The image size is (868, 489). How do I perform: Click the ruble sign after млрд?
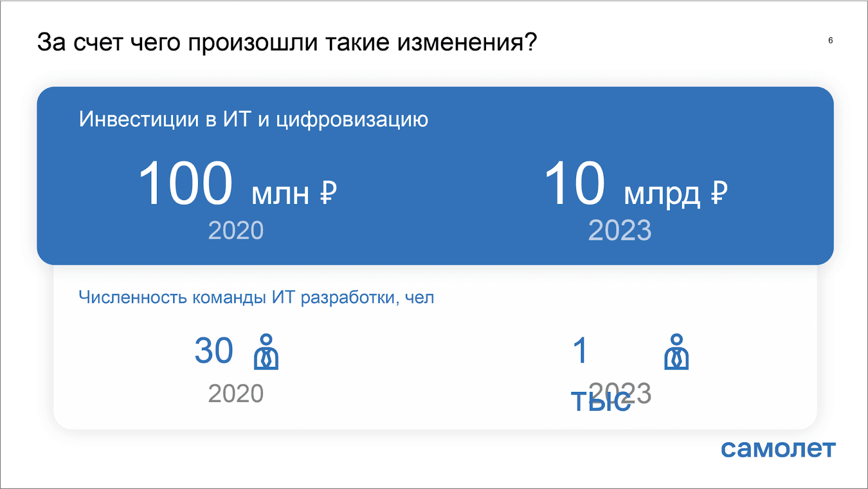(x=719, y=193)
